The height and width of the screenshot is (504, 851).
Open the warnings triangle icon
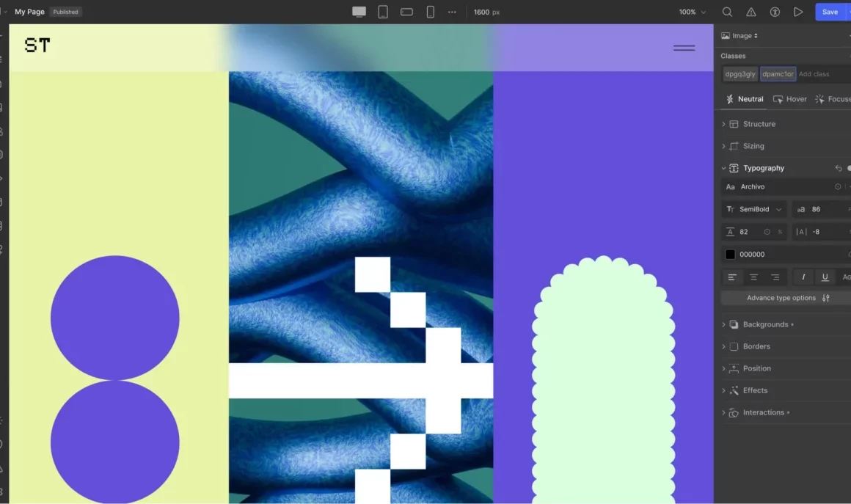(x=750, y=12)
